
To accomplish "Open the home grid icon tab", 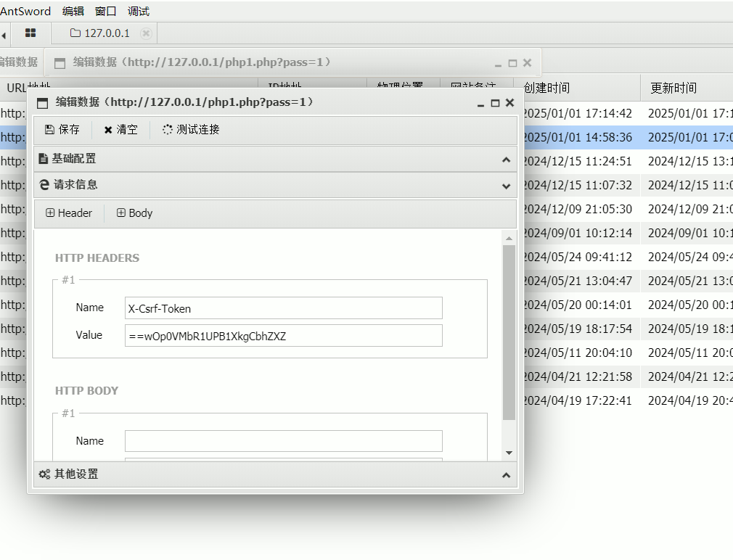I will 30,33.
